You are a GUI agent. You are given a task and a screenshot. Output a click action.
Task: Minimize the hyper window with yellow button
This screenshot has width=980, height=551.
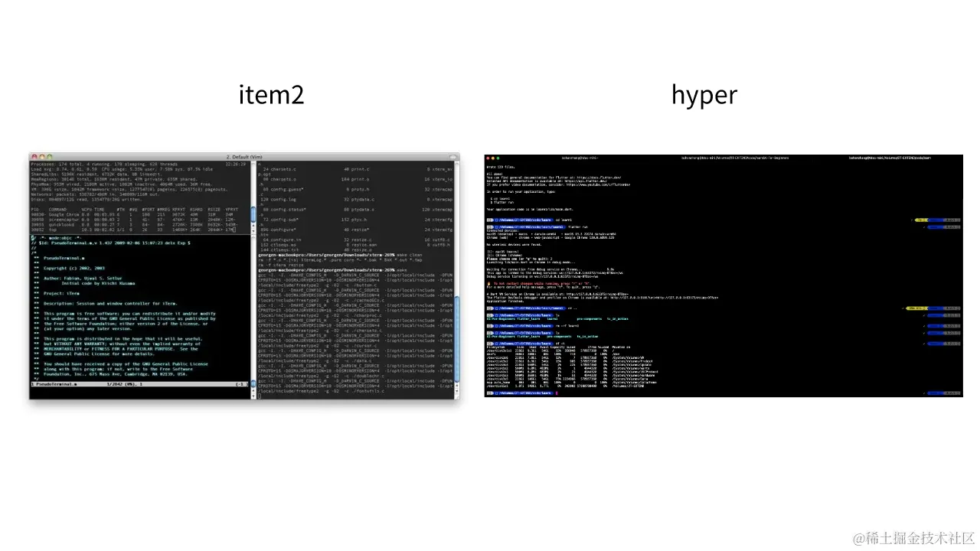point(493,158)
